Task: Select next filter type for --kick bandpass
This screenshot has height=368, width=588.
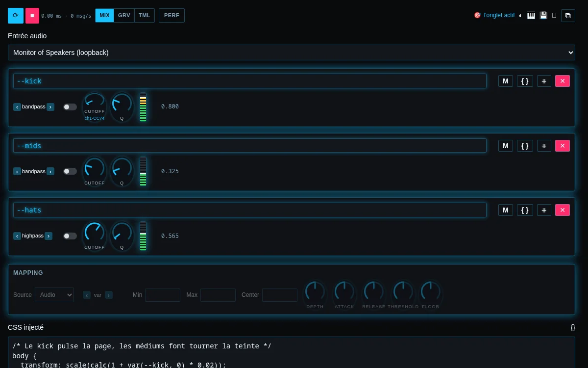Action: 50,107
